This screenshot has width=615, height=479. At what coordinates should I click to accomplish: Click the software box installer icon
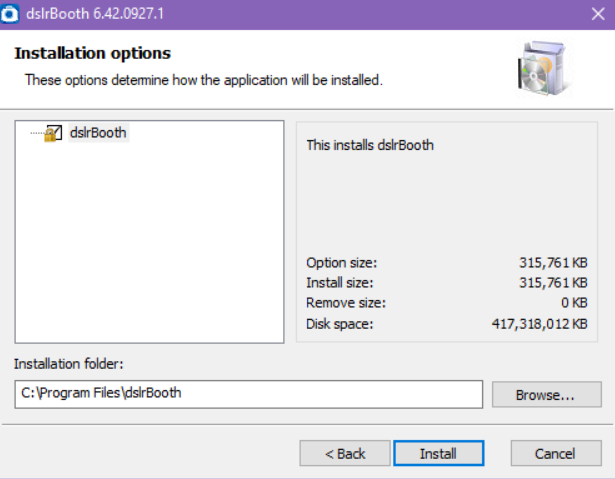pos(544,69)
